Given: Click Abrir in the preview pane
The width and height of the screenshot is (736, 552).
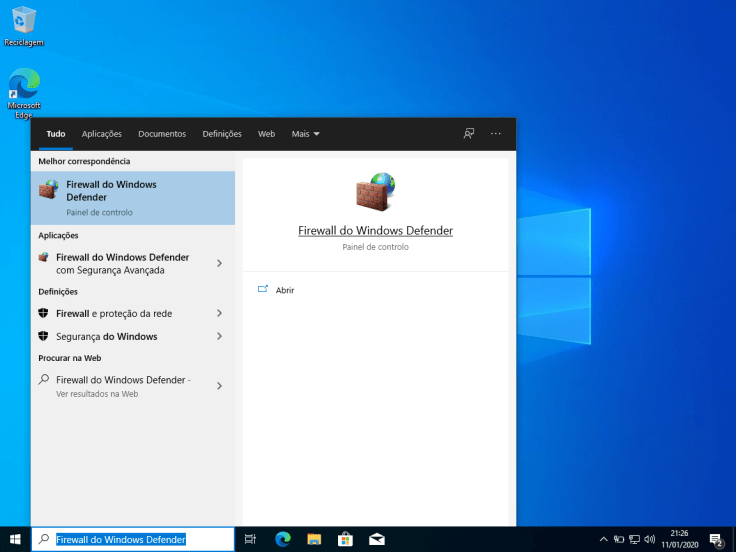Looking at the screenshot, I should point(285,290).
